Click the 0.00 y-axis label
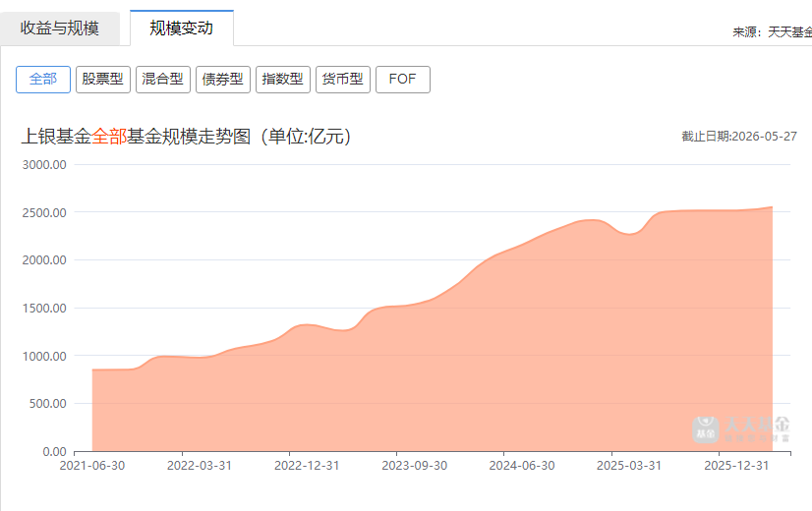 [x=54, y=452]
